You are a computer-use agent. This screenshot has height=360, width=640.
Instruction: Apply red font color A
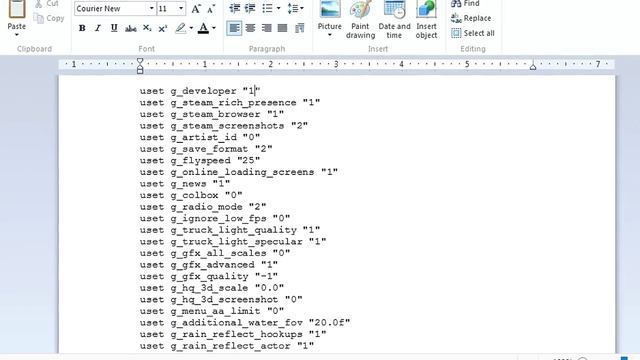[203, 28]
